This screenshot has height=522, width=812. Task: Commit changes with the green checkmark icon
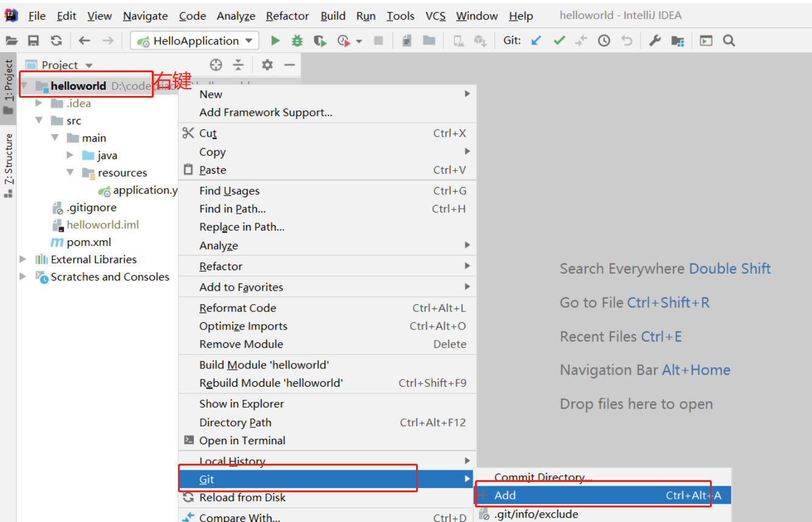(559, 41)
